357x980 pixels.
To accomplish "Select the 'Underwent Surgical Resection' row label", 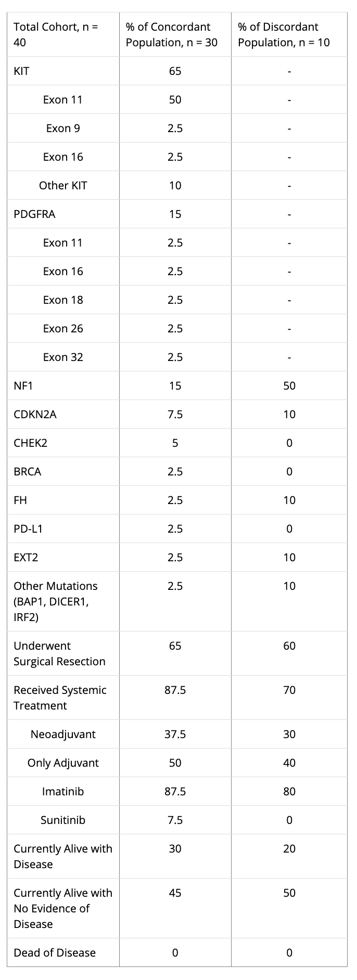I will click(59, 653).
